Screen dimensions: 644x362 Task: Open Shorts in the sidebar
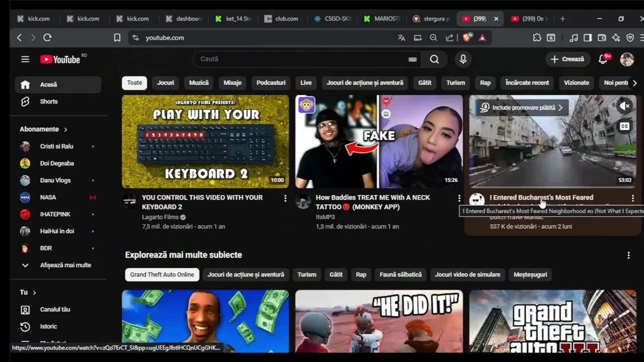coord(58,102)
